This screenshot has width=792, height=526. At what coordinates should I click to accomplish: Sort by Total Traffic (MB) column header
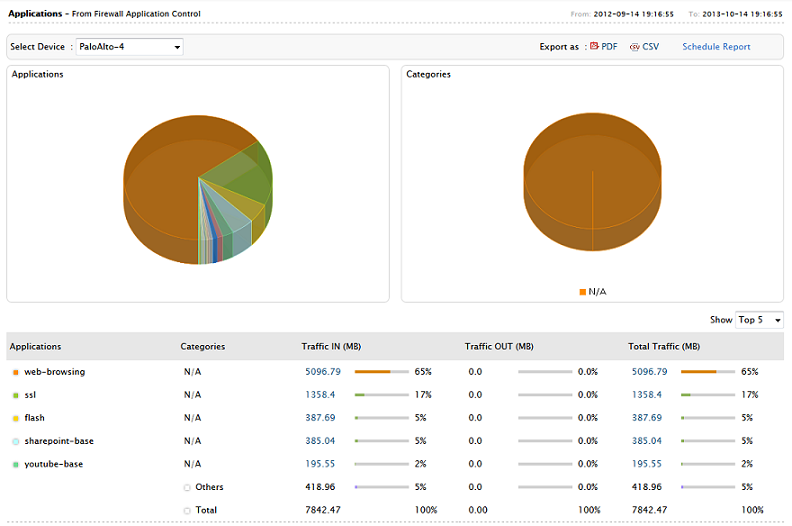pos(661,347)
